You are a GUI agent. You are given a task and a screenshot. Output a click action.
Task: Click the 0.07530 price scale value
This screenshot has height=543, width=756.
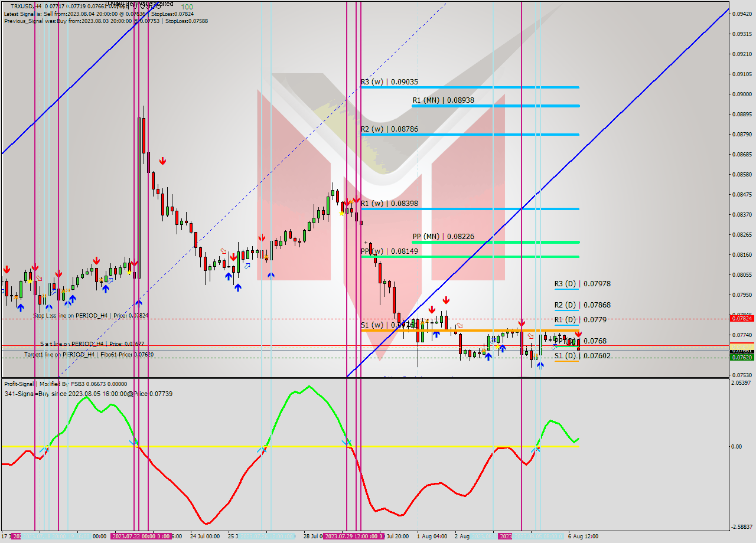click(742, 375)
